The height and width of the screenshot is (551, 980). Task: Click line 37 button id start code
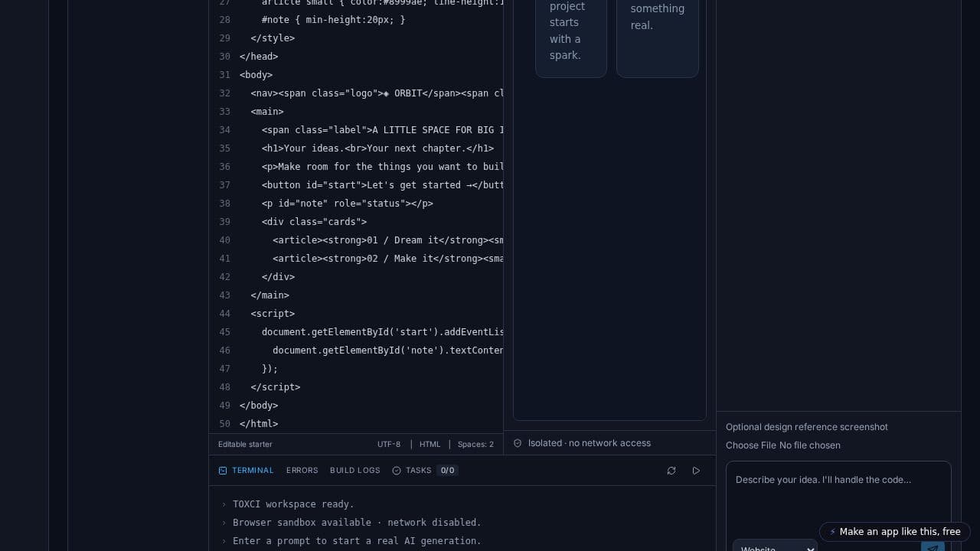coord(382,185)
